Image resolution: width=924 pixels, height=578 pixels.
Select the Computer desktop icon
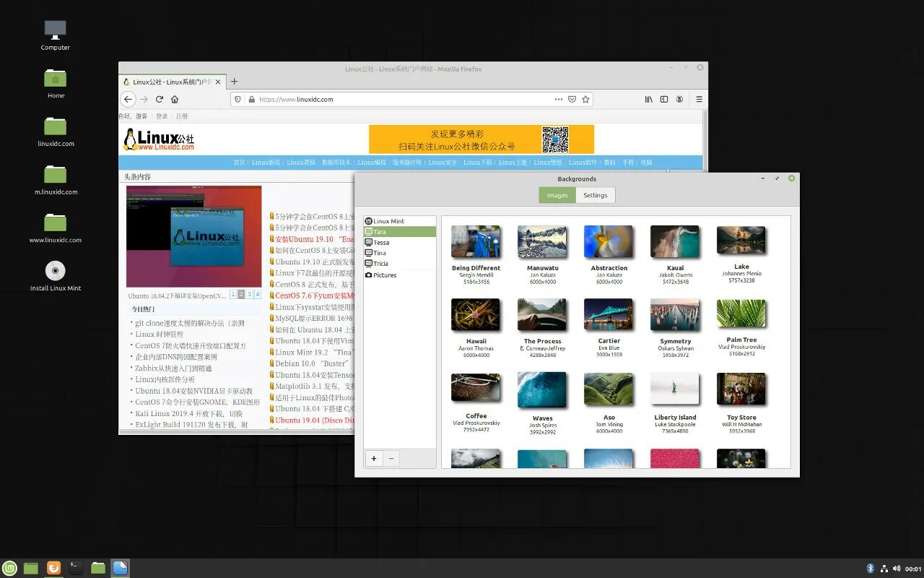point(55,35)
